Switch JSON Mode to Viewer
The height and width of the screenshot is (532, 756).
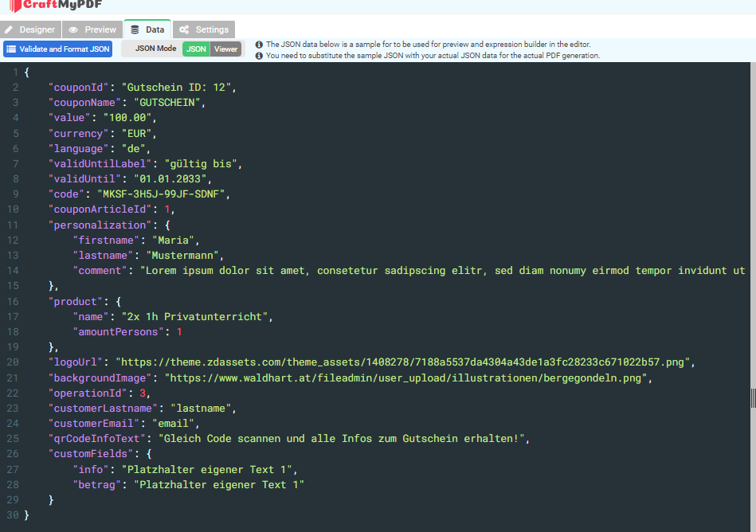pyautogui.click(x=225, y=49)
